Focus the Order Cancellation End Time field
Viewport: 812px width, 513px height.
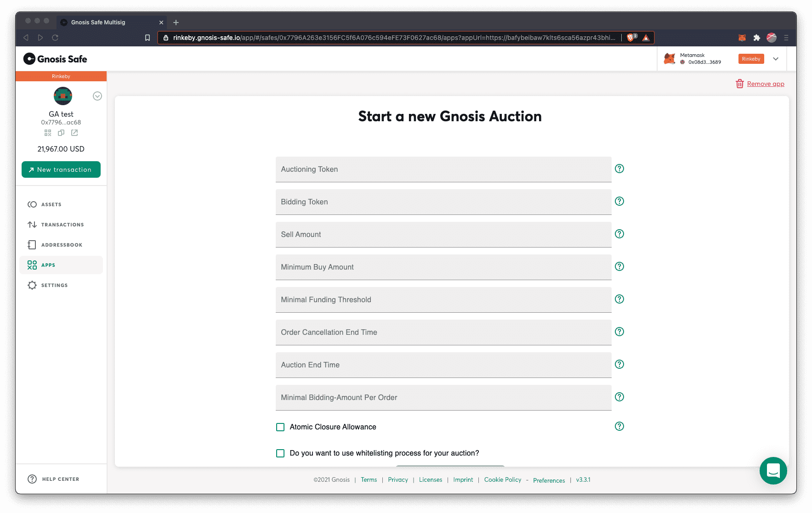443,333
